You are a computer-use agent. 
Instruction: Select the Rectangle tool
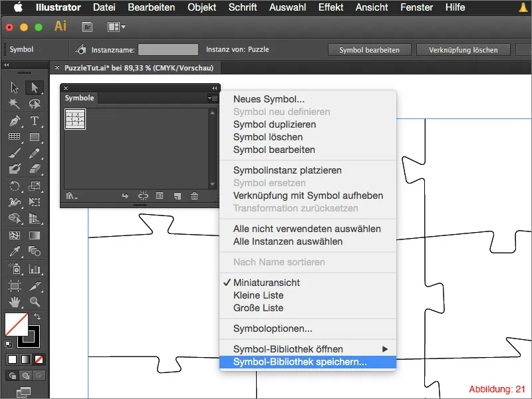pyautogui.click(x=35, y=137)
